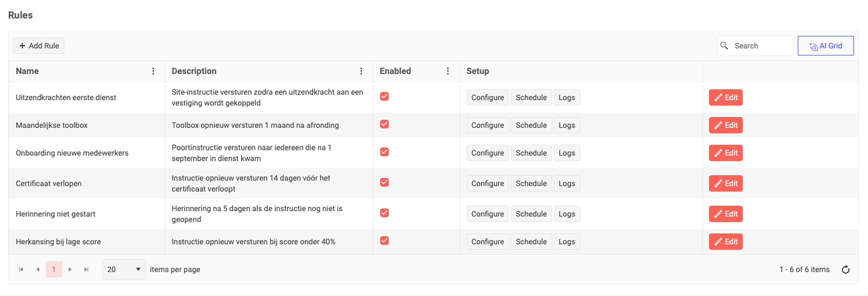
Task: Open the Name column menu
Action: [x=153, y=71]
